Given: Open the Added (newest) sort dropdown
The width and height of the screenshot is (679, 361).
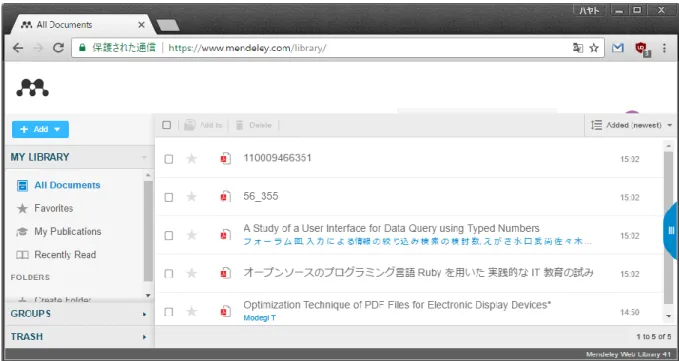Looking at the screenshot, I should (x=632, y=125).
